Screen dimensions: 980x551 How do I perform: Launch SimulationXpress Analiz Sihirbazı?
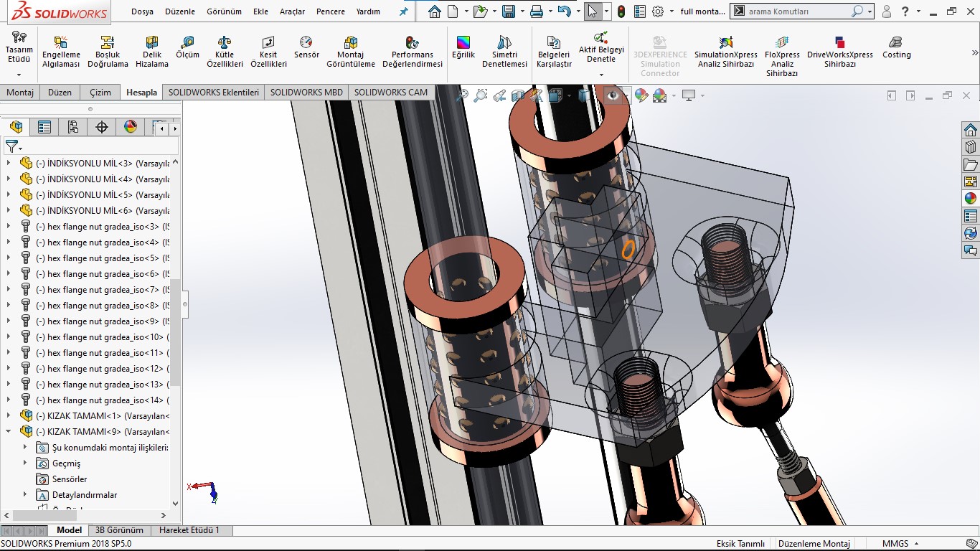(x=725, y=52)
